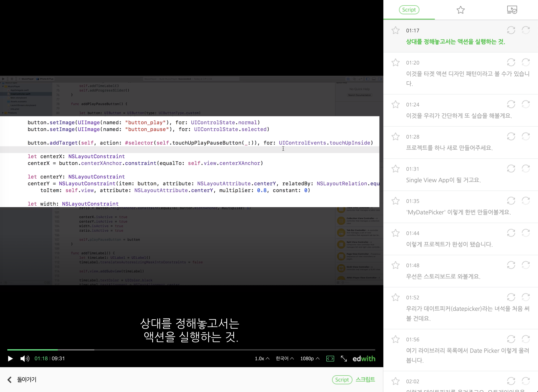The image size is (538, 392).
Task: Star the 01:35 MyDatePicker line
Action: click(395, 201)
